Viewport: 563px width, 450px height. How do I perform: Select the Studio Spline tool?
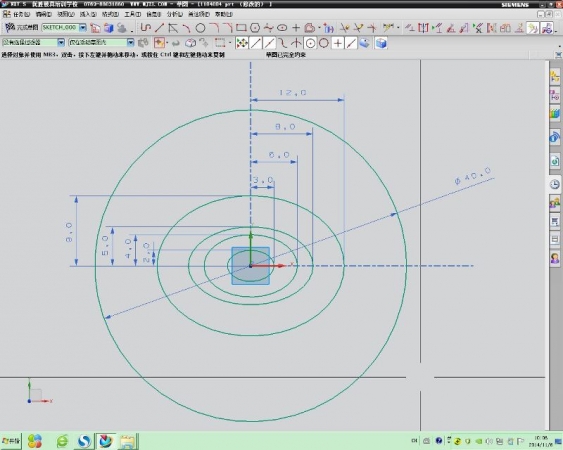click(269, 28)
